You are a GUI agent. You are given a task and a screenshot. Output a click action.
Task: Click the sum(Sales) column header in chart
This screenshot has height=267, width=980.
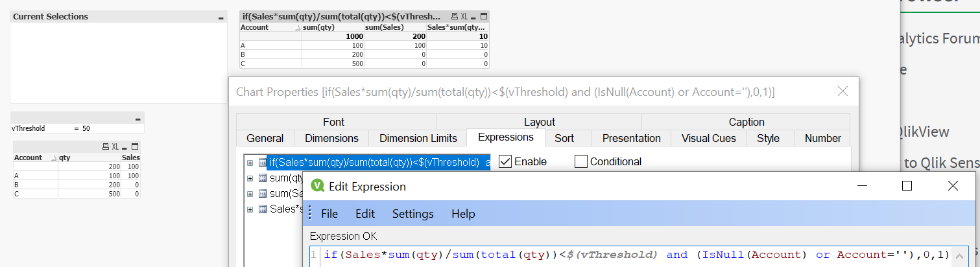click(x=395, y=28)
